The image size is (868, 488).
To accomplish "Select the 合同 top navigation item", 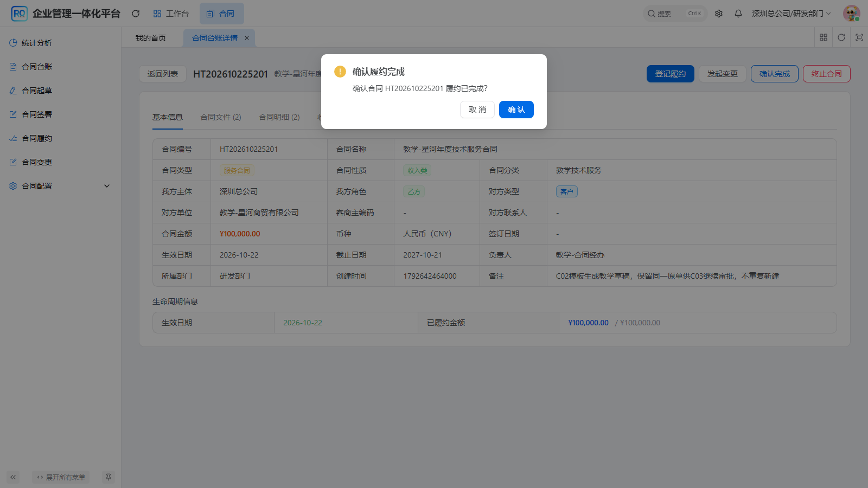I will point(221,14).
